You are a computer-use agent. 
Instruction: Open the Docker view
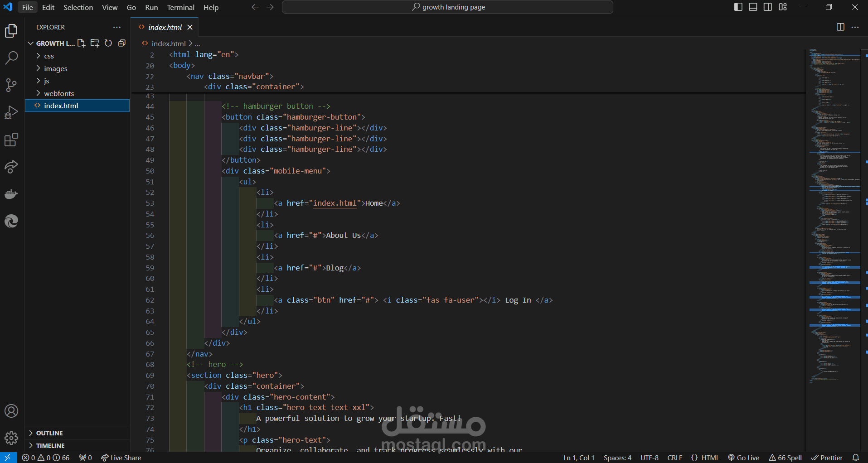coord(11,194)
